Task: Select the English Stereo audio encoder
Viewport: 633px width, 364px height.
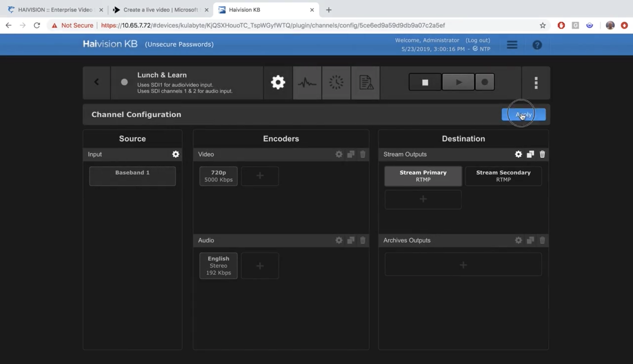Action: pos(218,266)
